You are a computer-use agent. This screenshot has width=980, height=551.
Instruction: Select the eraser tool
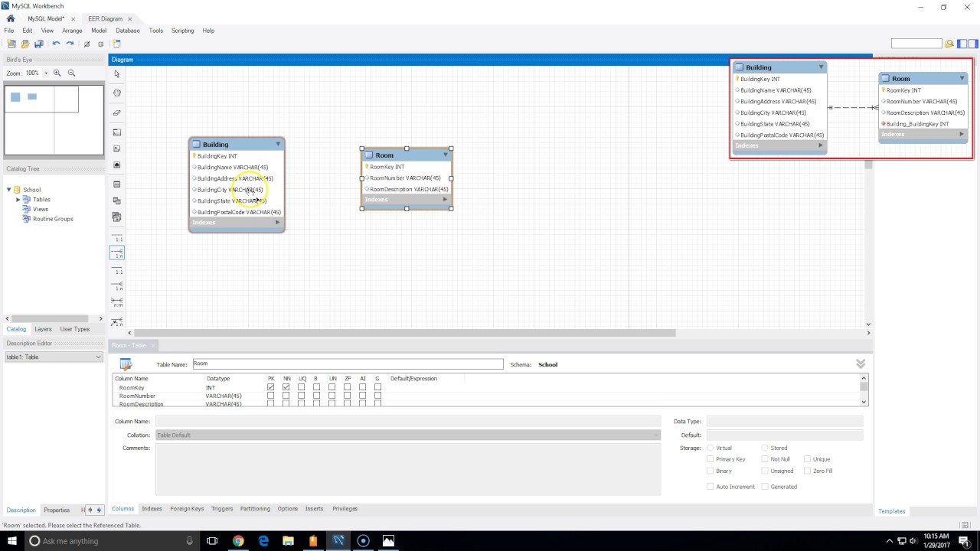tap(116, 112)
